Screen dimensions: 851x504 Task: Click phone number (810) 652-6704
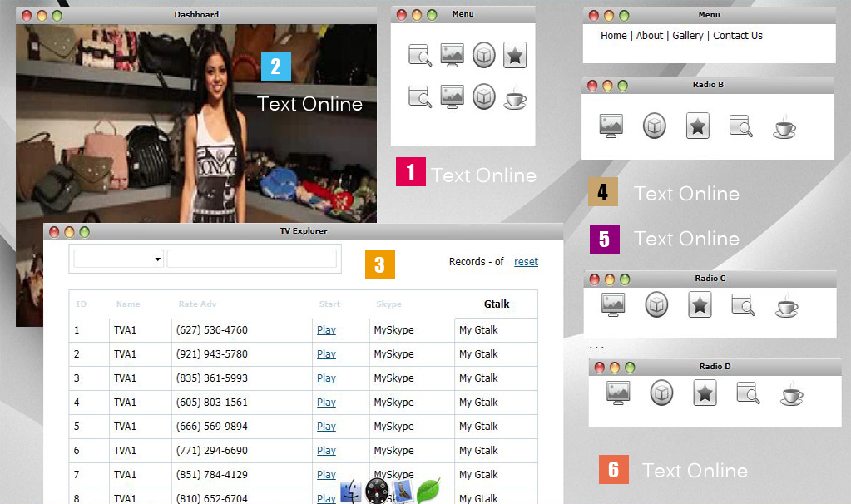211,498
